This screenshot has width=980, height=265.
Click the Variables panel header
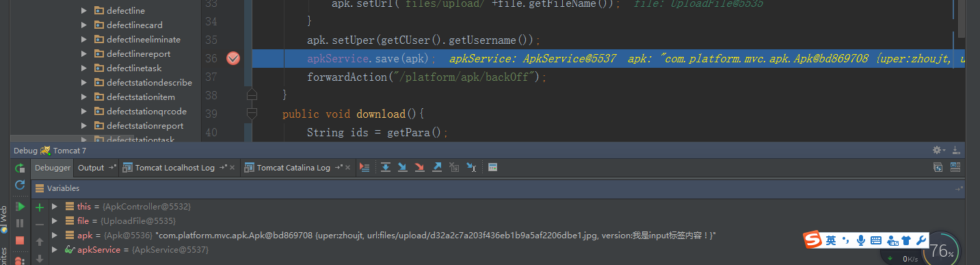pyautogui.click(x=498, y=188)
